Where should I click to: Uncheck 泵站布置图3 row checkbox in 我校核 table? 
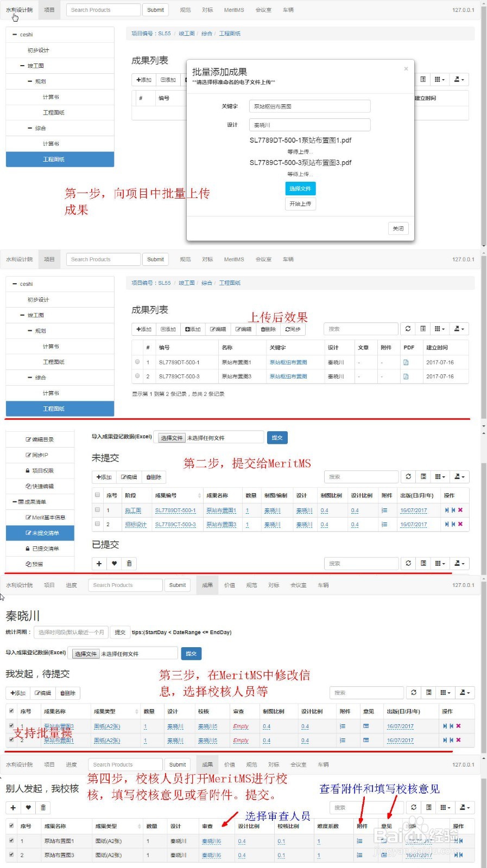click(11, 854)
